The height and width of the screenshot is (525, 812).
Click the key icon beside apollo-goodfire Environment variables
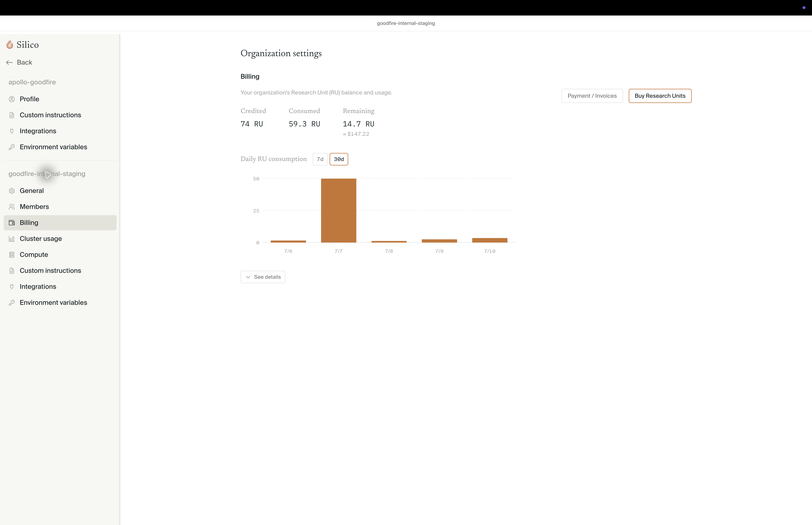[x=12, y=147]
